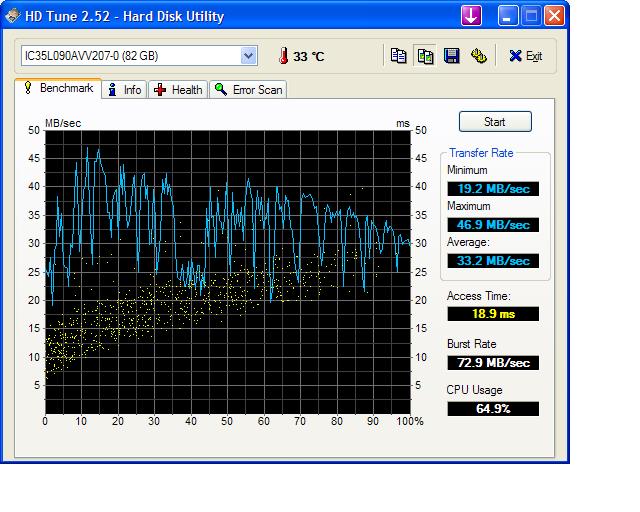Image resolution: width=640 pixels, height=512 pixels.
Task: Select the IC35L090AVV207-0 drive combo box
Action: coord(139,56)
